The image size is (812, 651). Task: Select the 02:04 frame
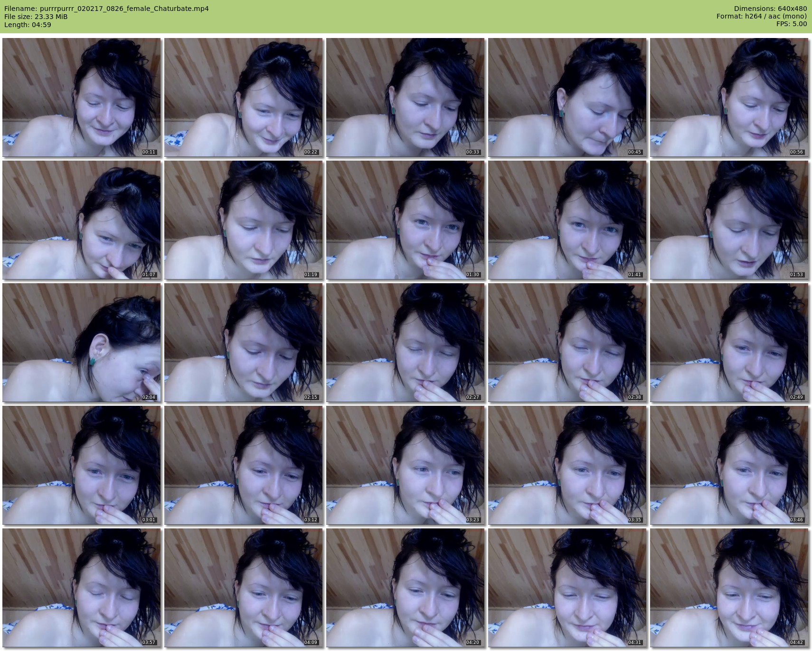coord(82,343)
